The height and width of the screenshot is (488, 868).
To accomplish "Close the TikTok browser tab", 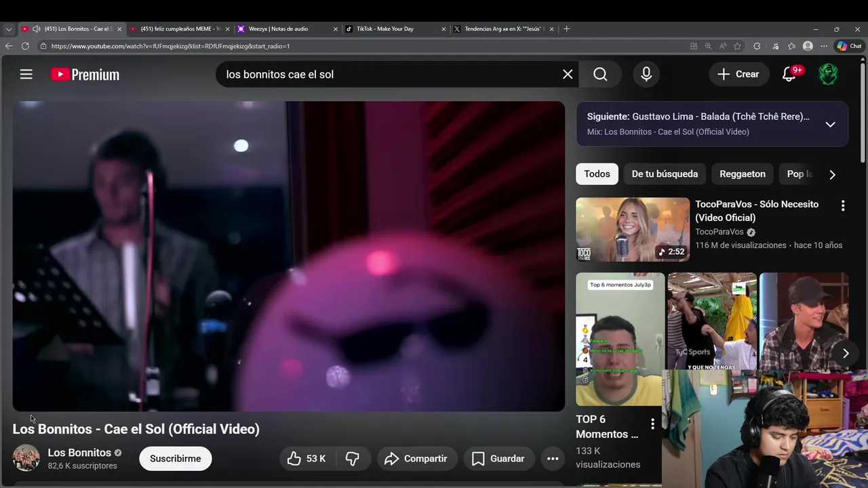I will (443, 29).
